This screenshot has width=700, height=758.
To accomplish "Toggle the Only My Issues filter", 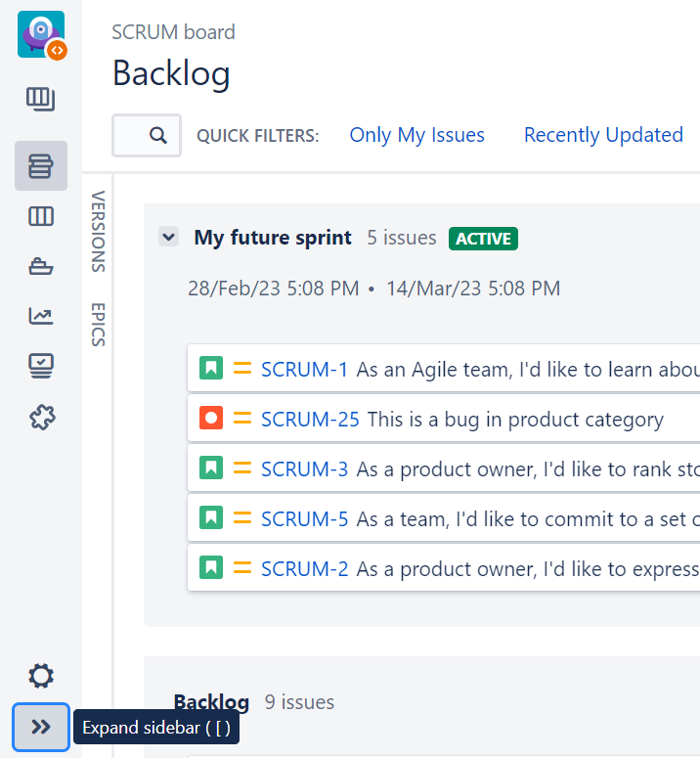I will (x=416, y=135).
